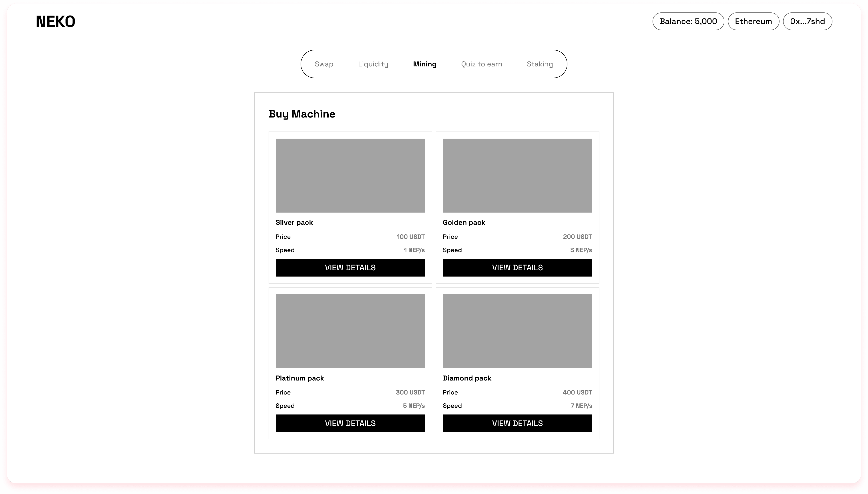Screen dimensions: 868x494
Task: Go to the Staking tab
Action: [x=540, y=64]
